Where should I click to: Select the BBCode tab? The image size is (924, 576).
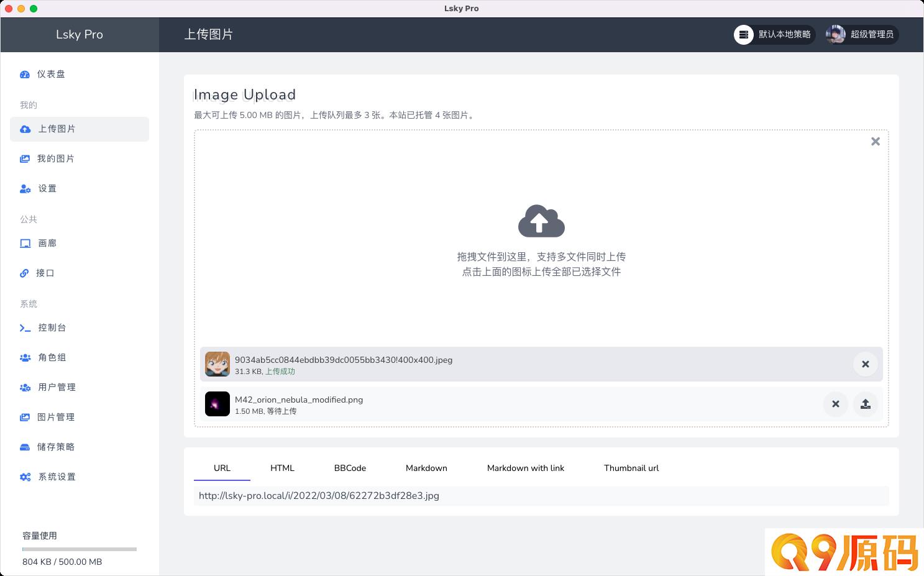(350, 469)
